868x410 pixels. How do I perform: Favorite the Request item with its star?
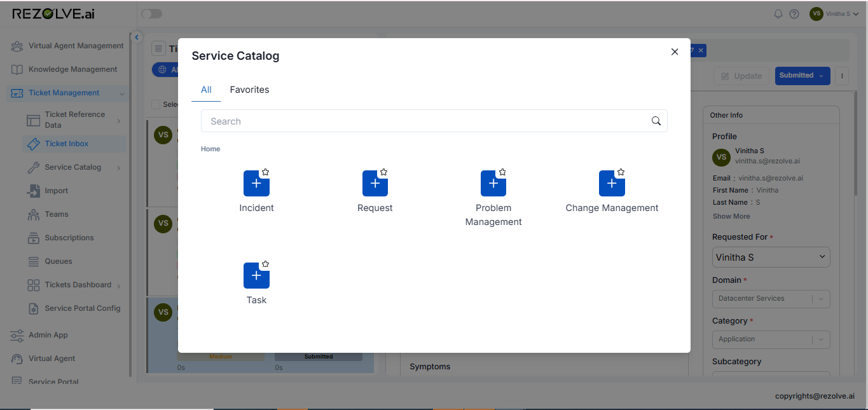384,172
